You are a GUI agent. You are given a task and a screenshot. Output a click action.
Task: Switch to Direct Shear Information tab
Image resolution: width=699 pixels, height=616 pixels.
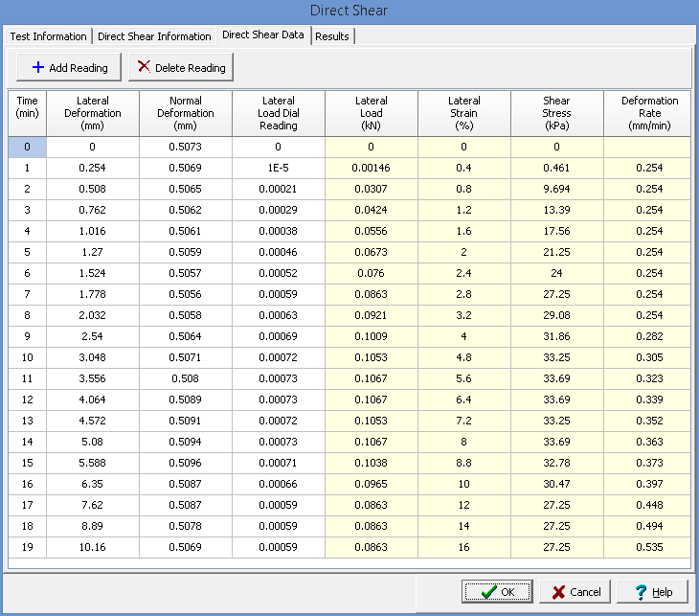point(154,36)
